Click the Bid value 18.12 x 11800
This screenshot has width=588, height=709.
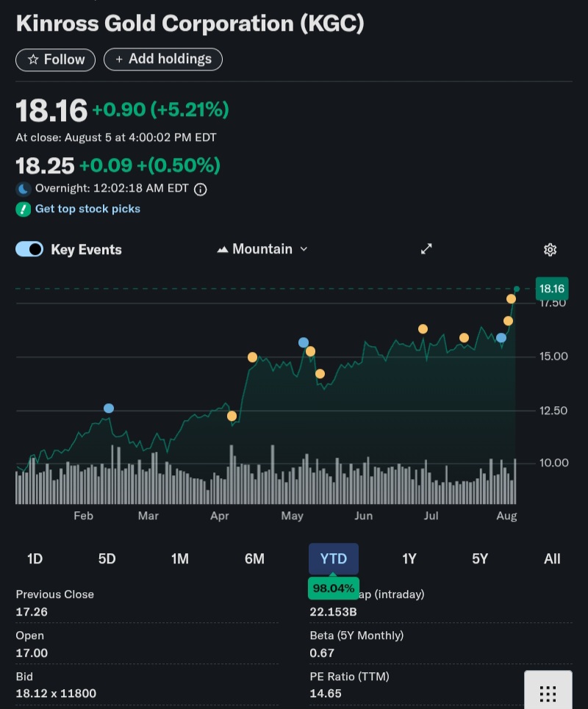(x=56, y=693)
